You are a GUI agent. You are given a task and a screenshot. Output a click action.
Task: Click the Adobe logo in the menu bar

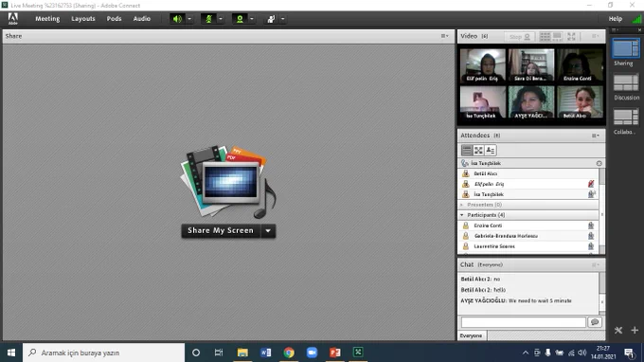click(x=12, y=19)
